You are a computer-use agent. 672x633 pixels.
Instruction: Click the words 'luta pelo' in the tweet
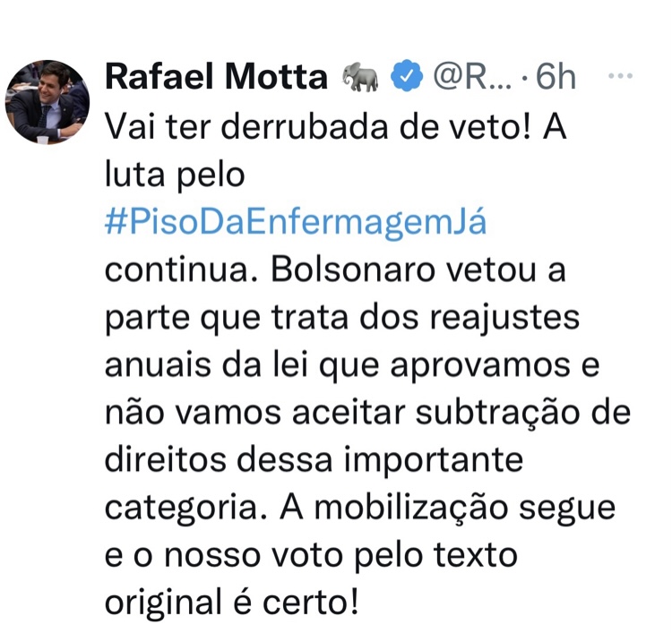tap(175, 175)
